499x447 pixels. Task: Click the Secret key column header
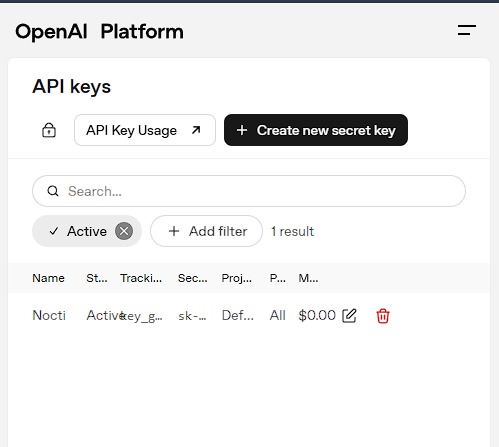[192, 278]
